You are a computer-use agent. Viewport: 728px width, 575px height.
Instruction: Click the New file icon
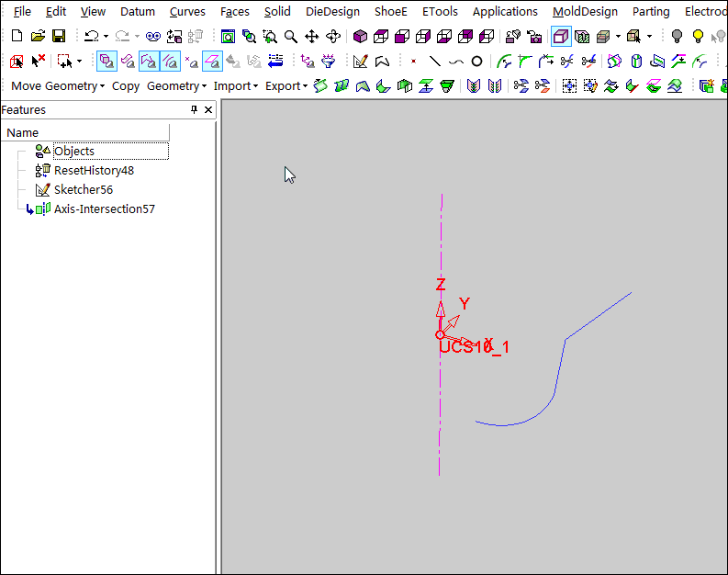click(x=17, y=37)
